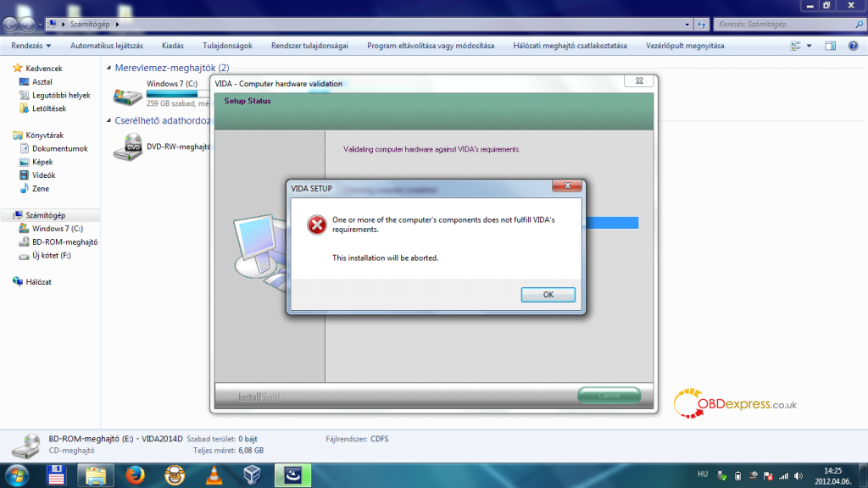The height and width of the screenshot is (488, 868).
Task: Click the Explorer Forward navigation button
Action: 27,25
